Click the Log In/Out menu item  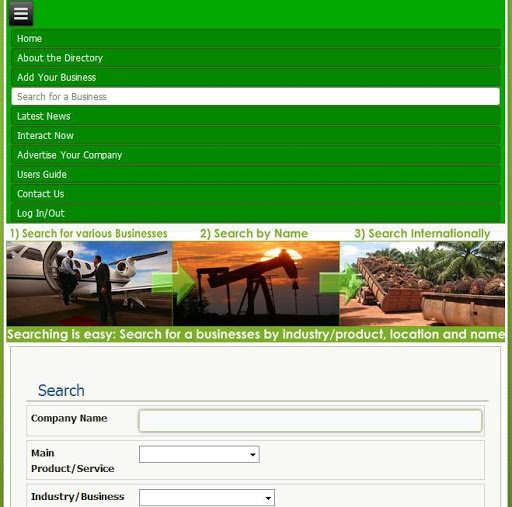256,213
